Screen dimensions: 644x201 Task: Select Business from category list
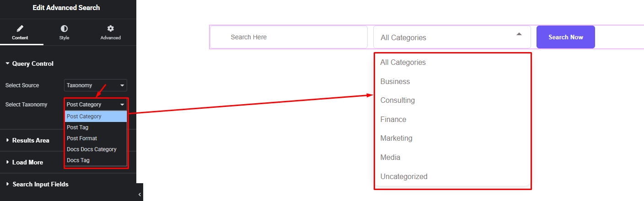click(x=395, y=82)
